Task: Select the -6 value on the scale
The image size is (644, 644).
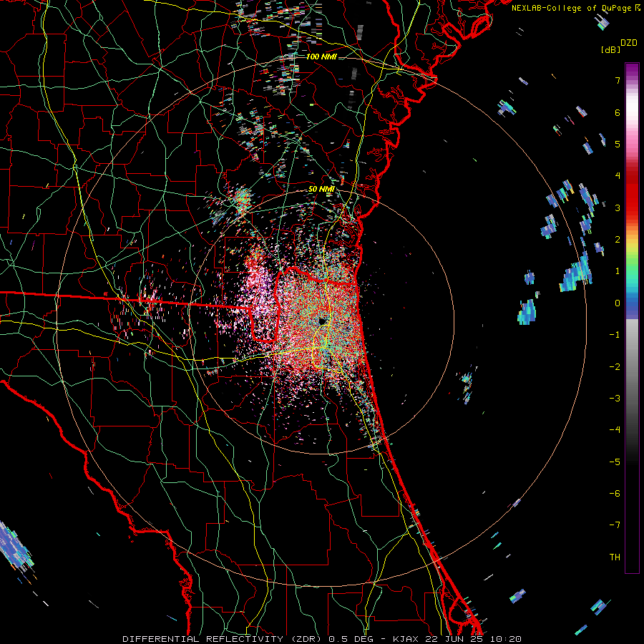Action: [x=615, y=494]
